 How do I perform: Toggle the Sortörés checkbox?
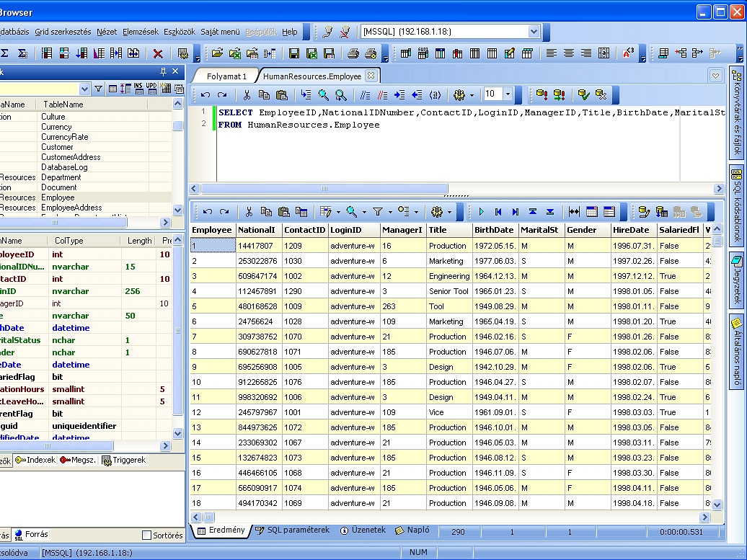(147, 535)
